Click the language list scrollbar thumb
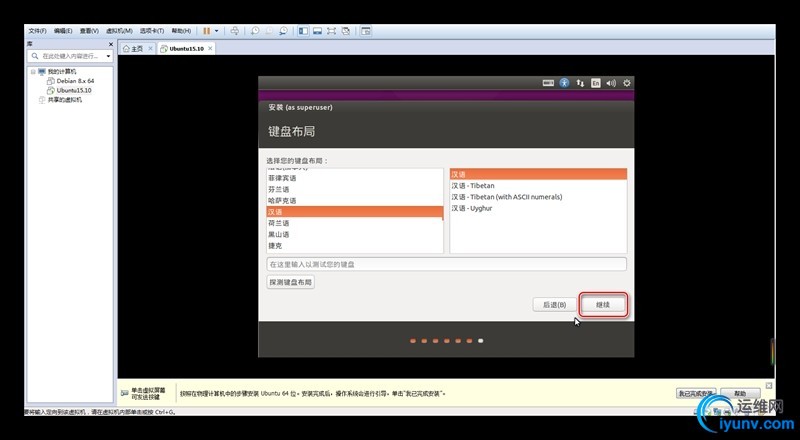 [x=443, y=213]
